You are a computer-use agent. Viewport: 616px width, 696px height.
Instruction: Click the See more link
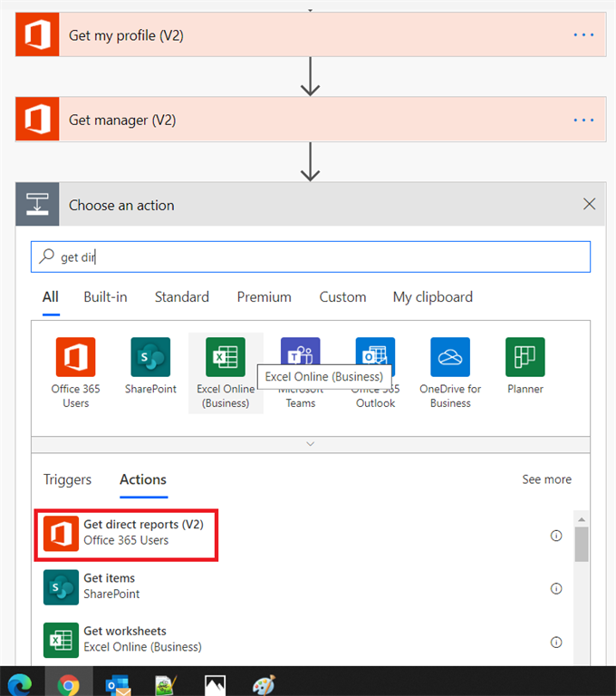tap(546, 479)
